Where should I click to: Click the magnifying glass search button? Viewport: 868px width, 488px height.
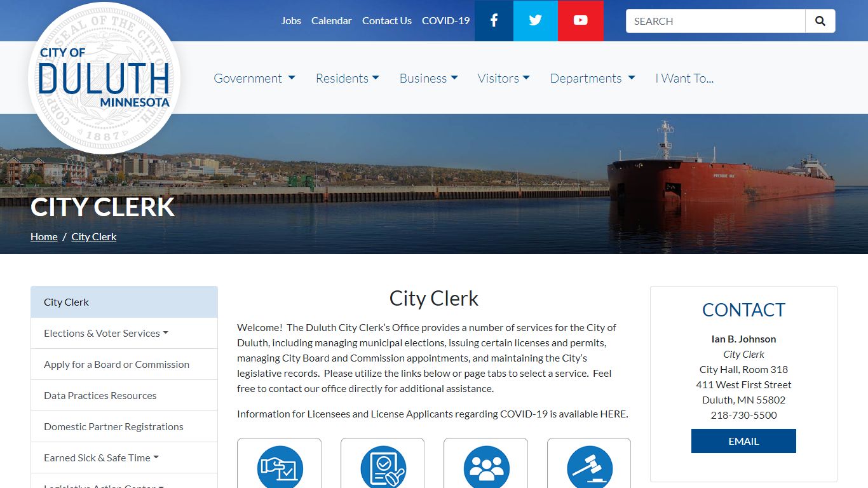pyautogui.click(x=820, y=21)
